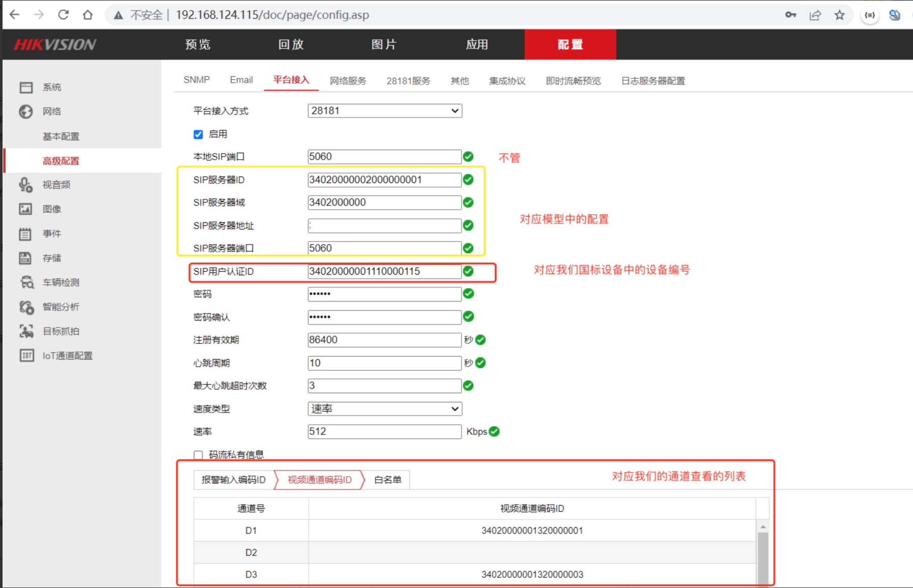The image size is (913, 588).
Task: Open the 图片 top menu
Action: click(x=384, y=44)
